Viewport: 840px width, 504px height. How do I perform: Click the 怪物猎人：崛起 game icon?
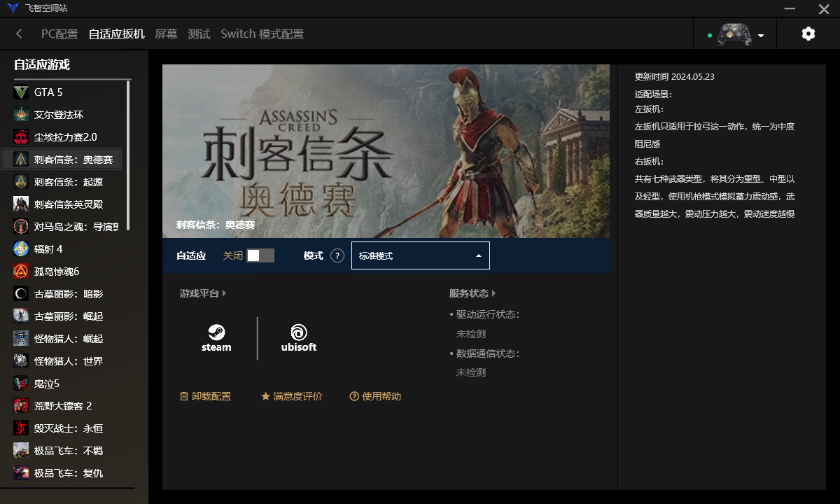pyautogui.click(x=21, y=338)
